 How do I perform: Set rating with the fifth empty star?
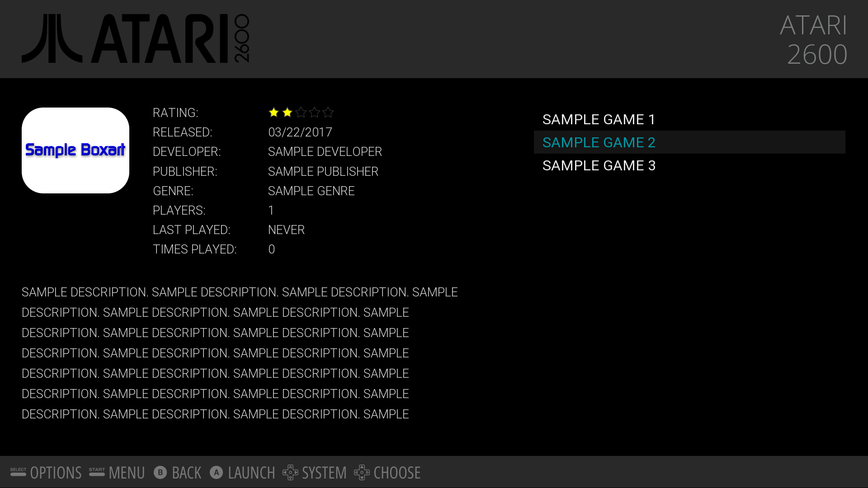click(328, 113)
